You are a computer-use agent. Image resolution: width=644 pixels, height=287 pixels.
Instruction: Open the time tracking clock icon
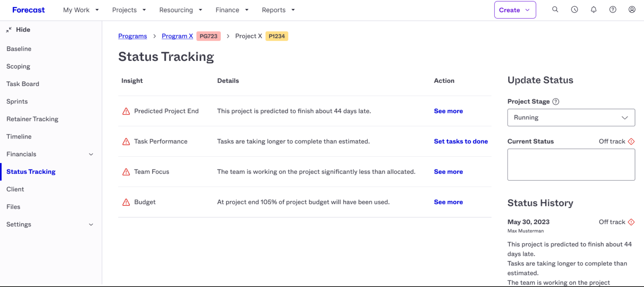[574, 9]
